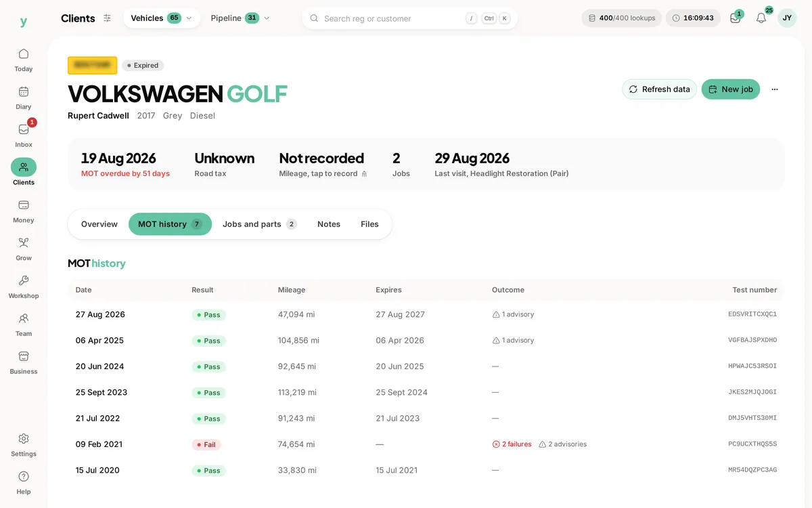The image size is (812, 508).
Task: Click the Fail result badge
Action: (x=206, y=445)
